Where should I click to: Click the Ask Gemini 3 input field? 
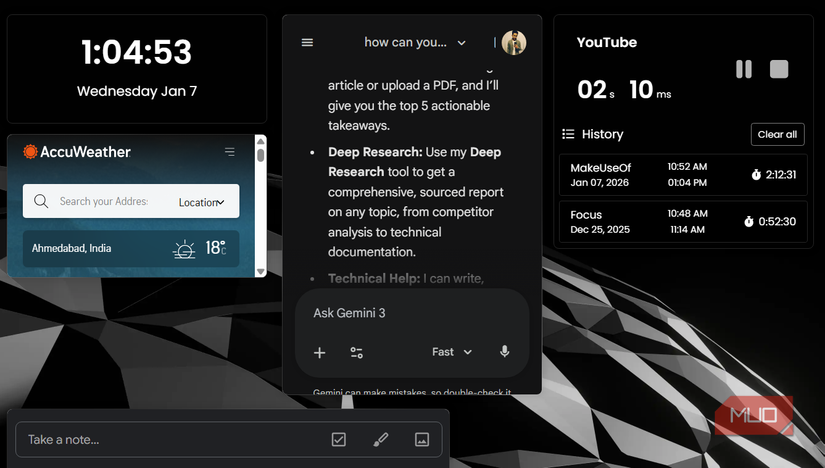point(411,313)
